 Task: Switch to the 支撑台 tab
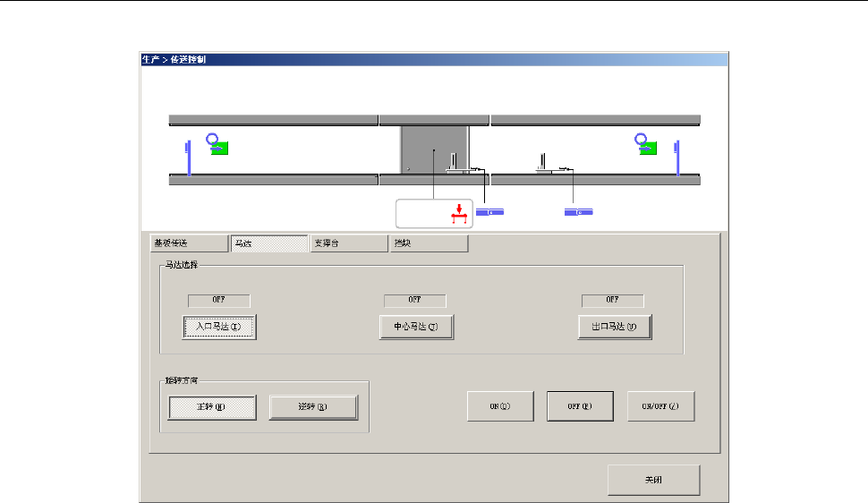(x=349, y=243)
